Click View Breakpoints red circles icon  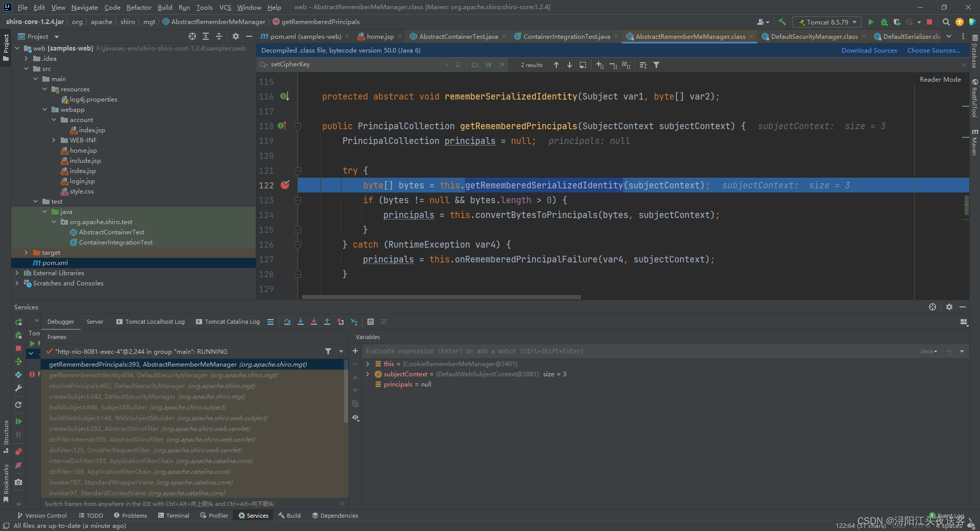[x=18, y=451]
